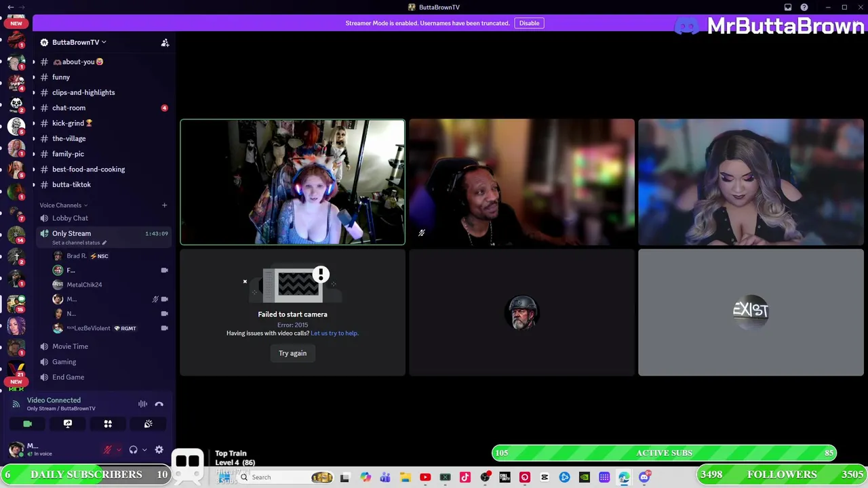
Task: Open the Let us try to help link
Action: (x=334, y=333)
